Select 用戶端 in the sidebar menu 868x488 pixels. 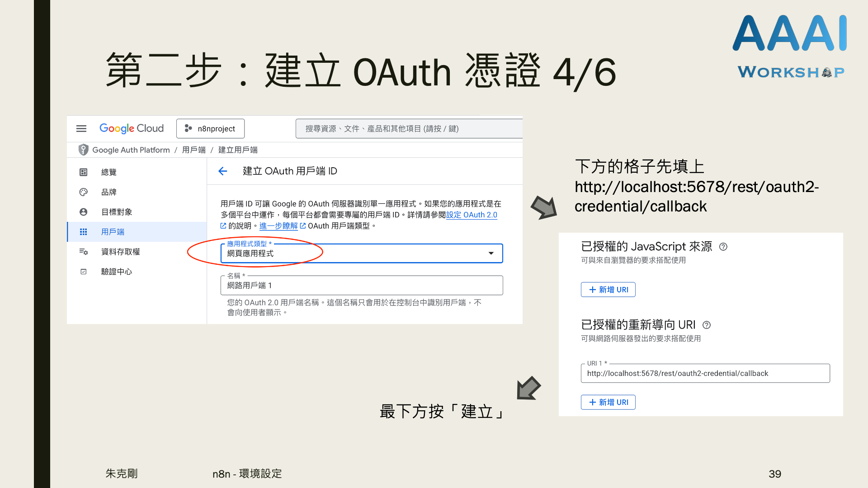pyautogui.click(x=113, y=232)
